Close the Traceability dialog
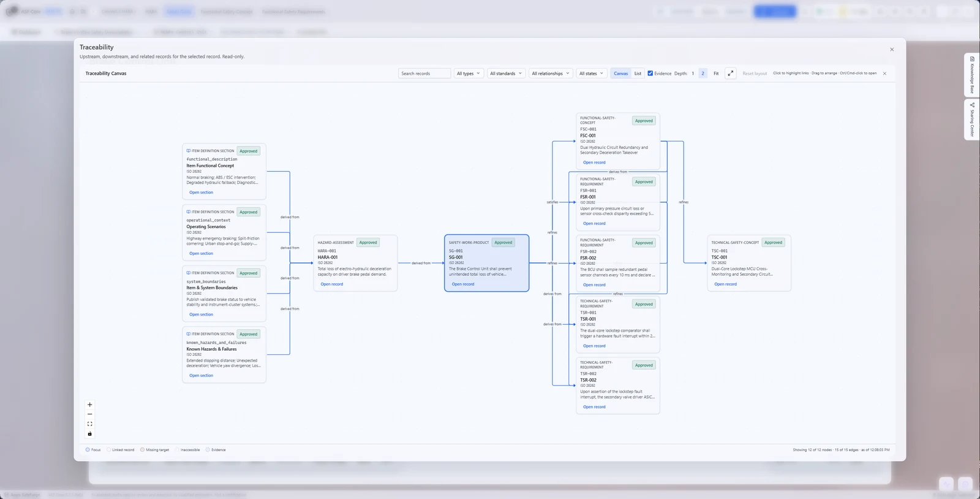Image resolution: width=980 pixels, height=499 pixels. tap(892, 50)
